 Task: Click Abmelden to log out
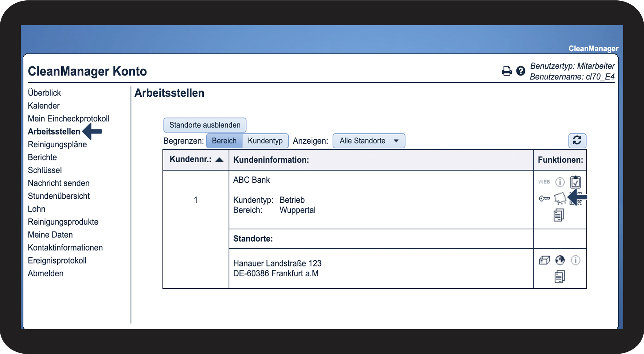(x=46, y=273)
